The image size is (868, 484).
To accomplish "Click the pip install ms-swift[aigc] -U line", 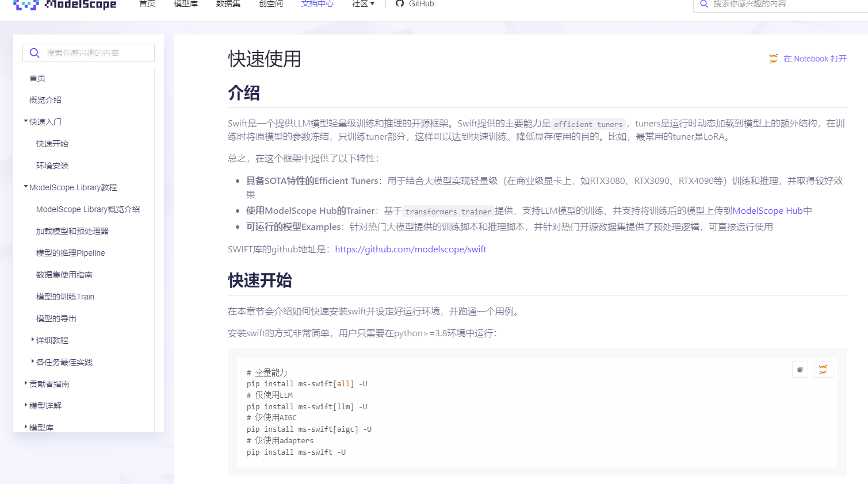I will 309,429.
